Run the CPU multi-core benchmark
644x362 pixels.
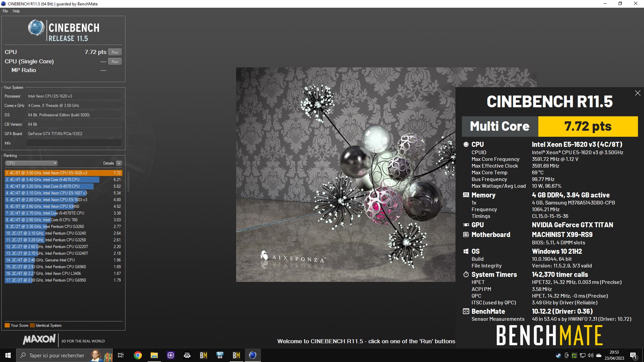[115, 52]
